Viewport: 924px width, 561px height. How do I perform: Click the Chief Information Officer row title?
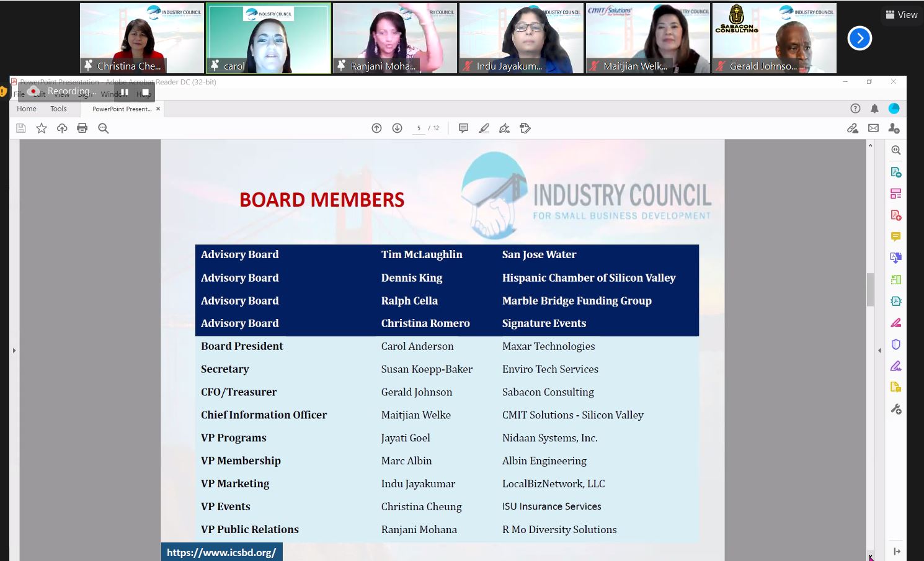264,415
